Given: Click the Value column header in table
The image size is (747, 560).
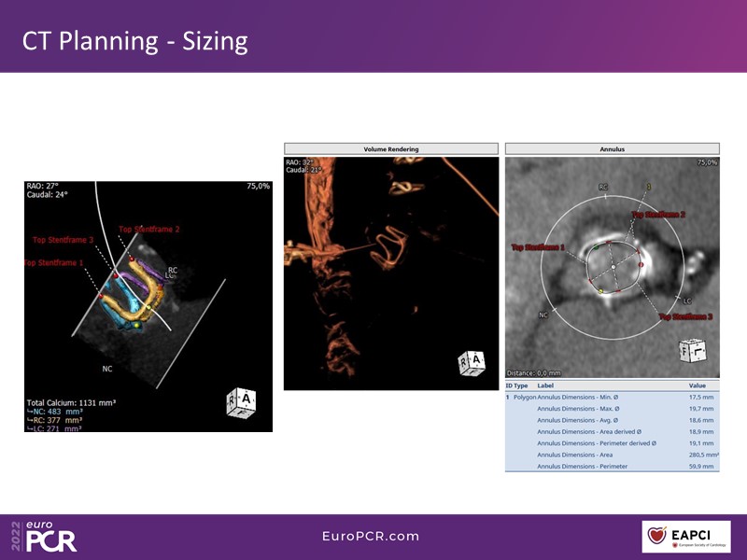Looking at the screenshot, I should 698,385.
